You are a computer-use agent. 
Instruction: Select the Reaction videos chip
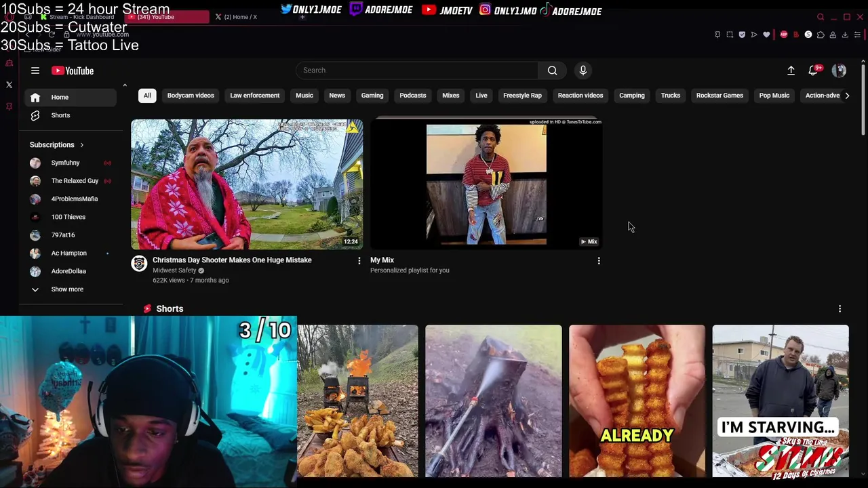click(580, 96)
